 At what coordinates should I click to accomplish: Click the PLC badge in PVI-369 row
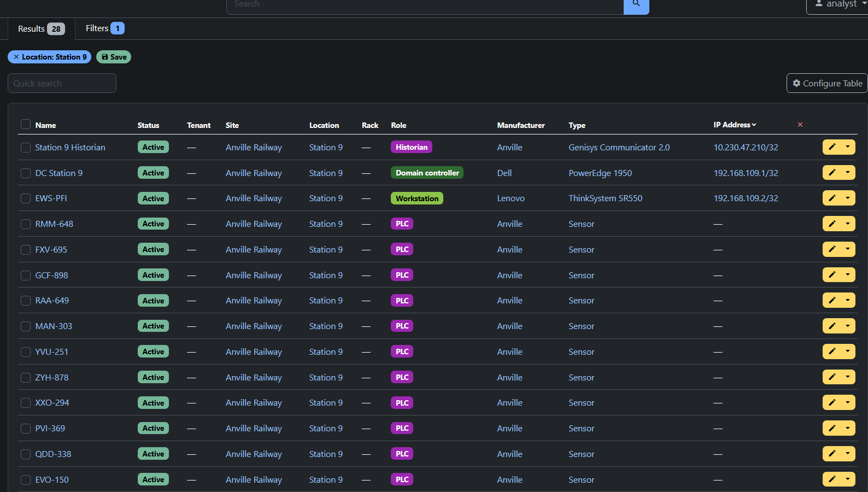tap(402, 428)
